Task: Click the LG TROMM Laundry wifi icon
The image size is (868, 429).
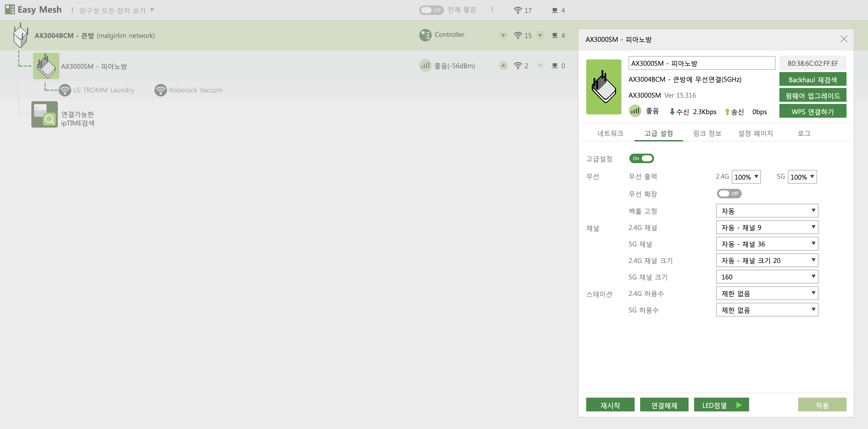Action: tap(65, 90)
